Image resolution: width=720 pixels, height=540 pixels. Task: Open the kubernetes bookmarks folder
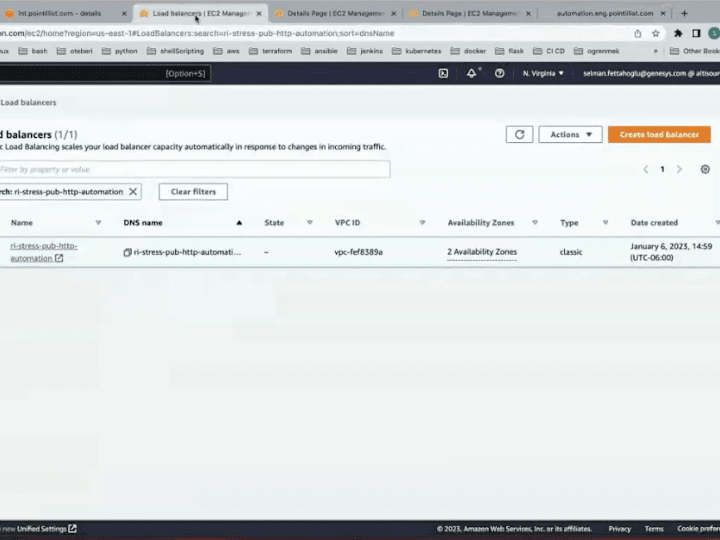coord(416,51)
